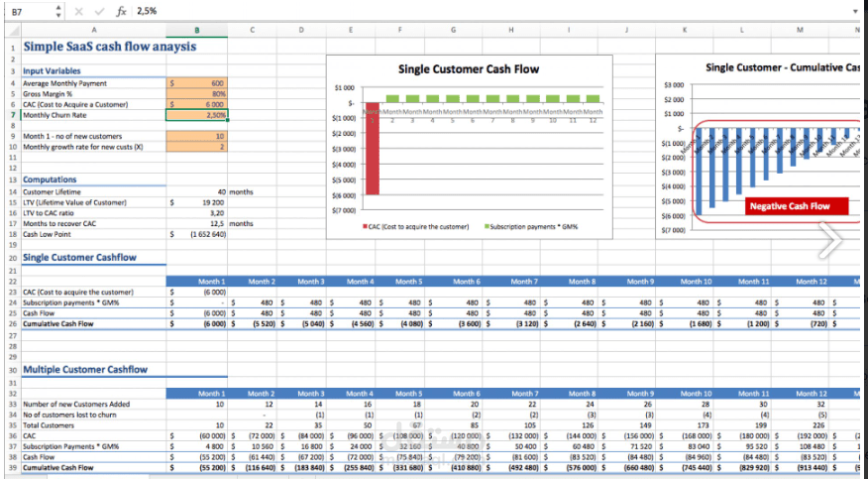The width and height of the screenshot is (868, 479).
Task: Click the red CAC bar in chart
Action: click(372, 149)
